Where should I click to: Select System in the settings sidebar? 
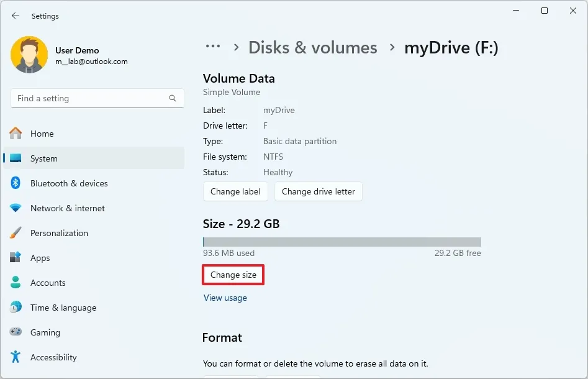coord(43,158)
